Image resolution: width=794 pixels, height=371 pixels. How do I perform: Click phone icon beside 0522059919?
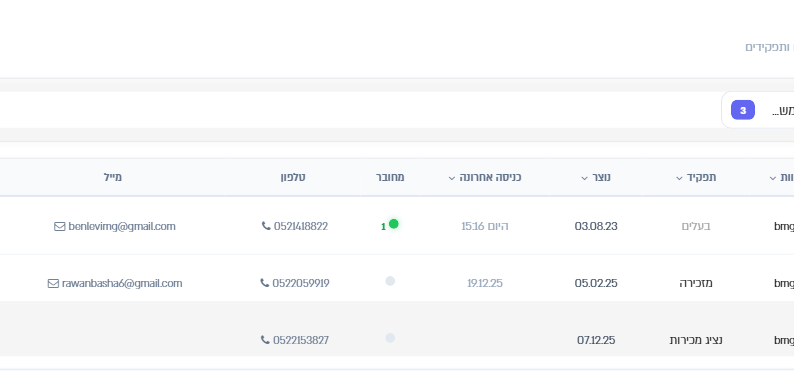tap(265, 282)
